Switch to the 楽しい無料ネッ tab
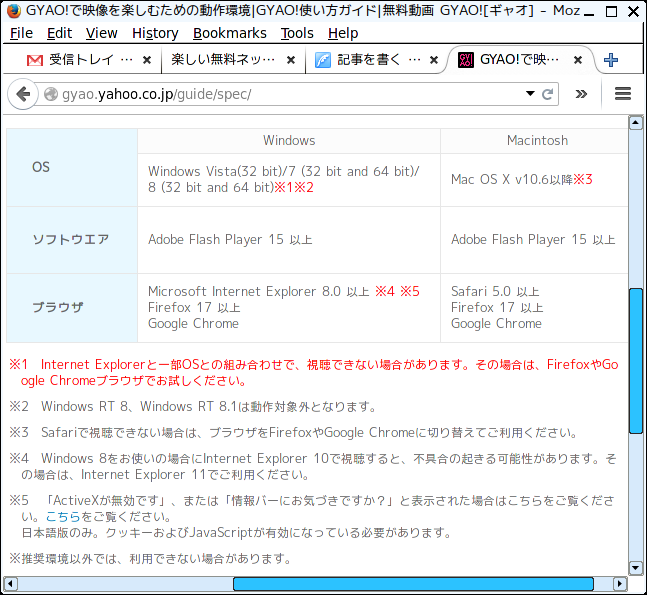This screenshot has width=647, height=595. coord(233,60)
